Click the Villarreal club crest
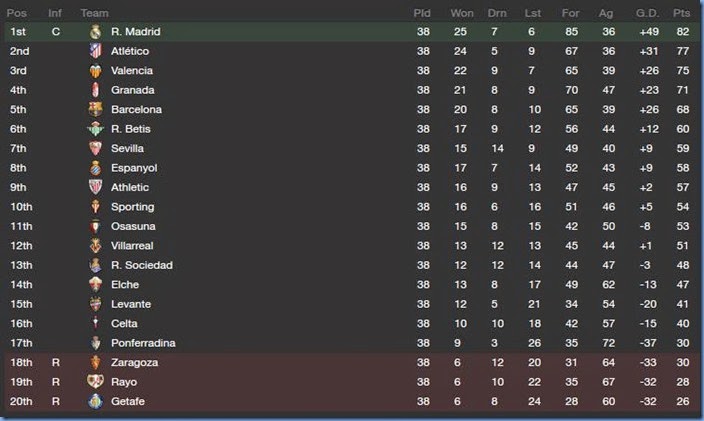Screen dimensions: 704x421 point(95,246)
